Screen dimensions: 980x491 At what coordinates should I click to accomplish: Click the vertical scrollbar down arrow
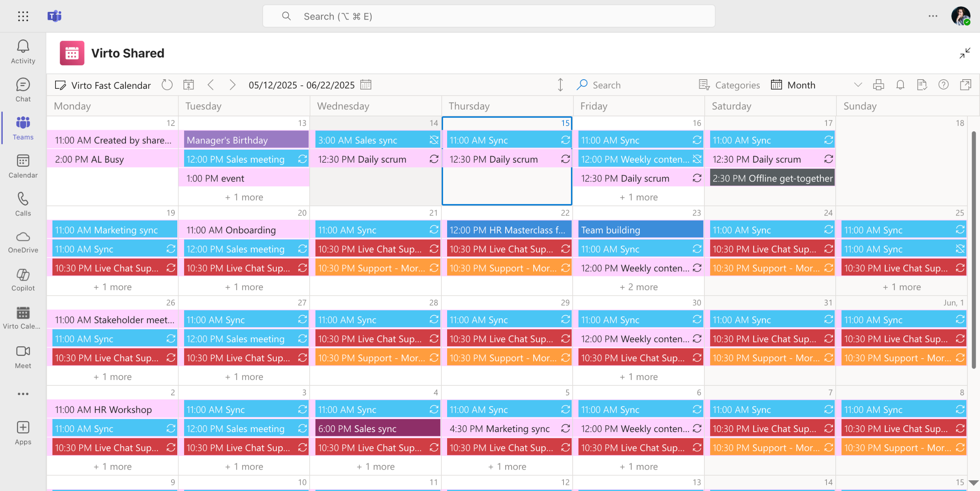pos(973,483)
